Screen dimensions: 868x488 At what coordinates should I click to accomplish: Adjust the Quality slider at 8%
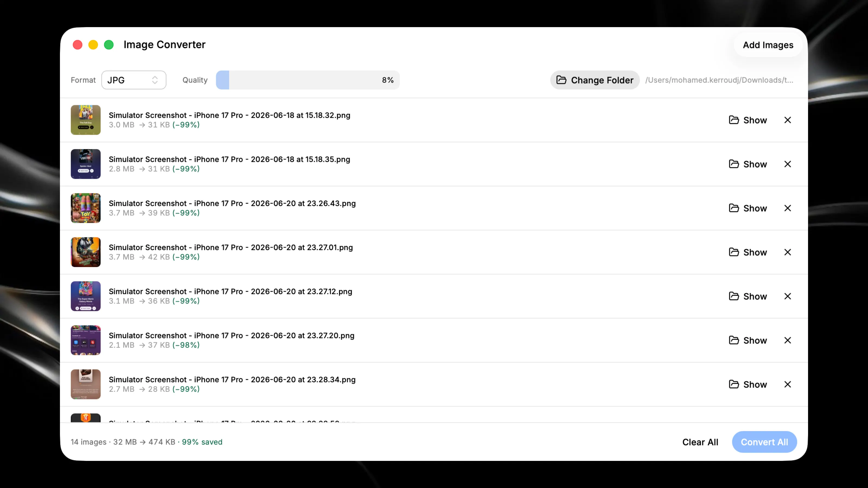point(308,80)
